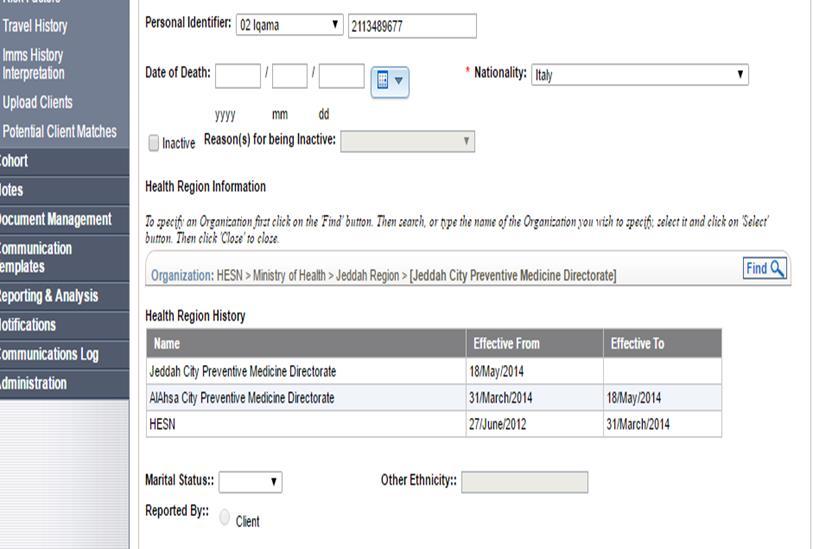Screen dimensions: 832x549
Task: Open the Reason(s) for being Inactive dropdown
Action: [408, 142]
